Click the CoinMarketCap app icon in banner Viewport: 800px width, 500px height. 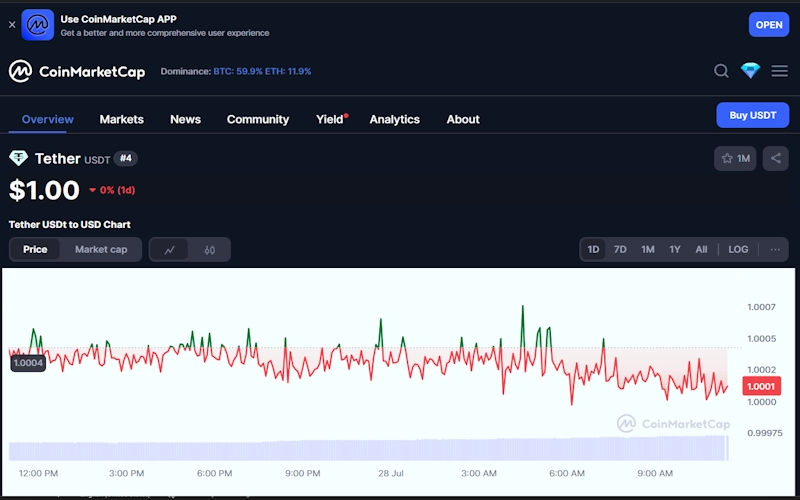(x=38, y=24)
